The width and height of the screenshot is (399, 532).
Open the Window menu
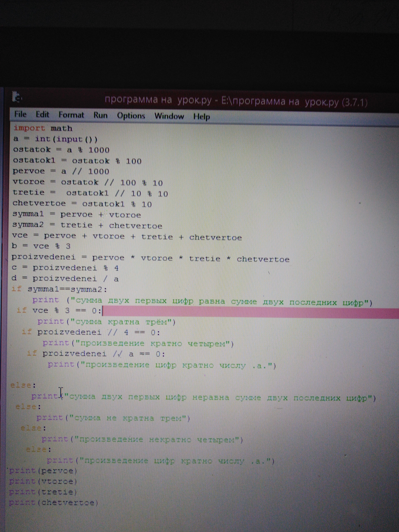coord(169,116)
